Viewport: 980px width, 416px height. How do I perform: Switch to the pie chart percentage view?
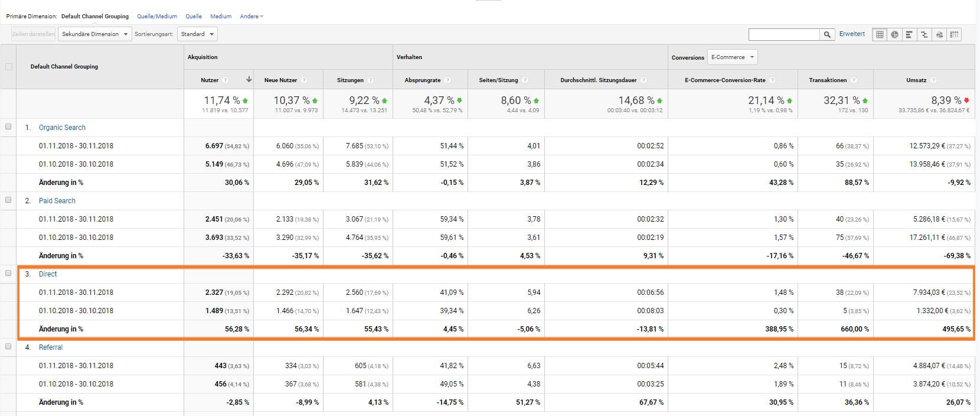[x=894, y=35]
